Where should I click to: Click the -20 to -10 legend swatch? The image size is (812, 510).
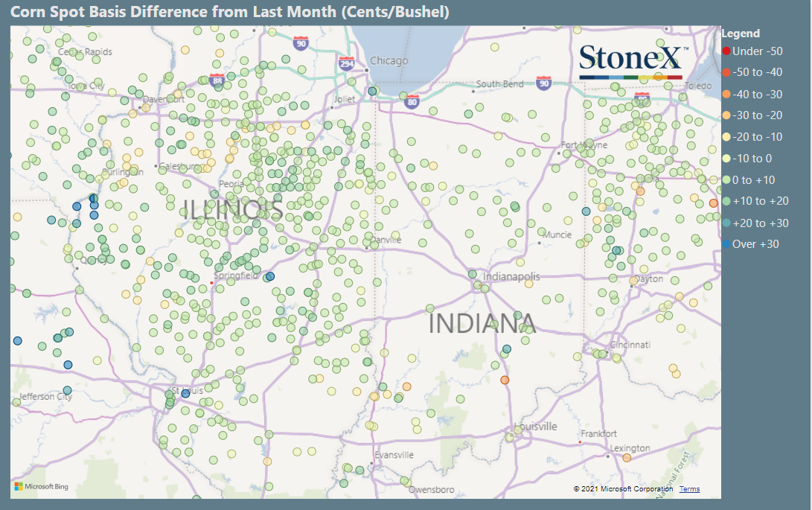[726, 137]
